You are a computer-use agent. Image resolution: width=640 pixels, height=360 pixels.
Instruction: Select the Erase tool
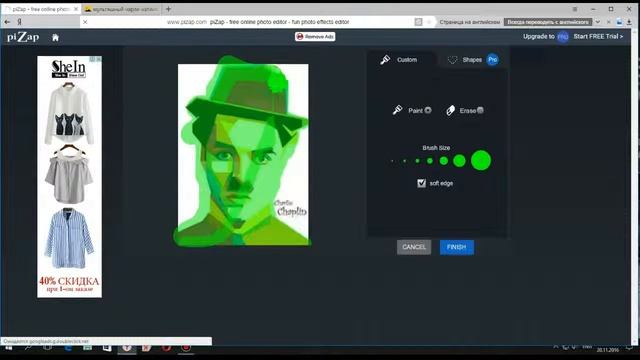[x=451, y=110]
